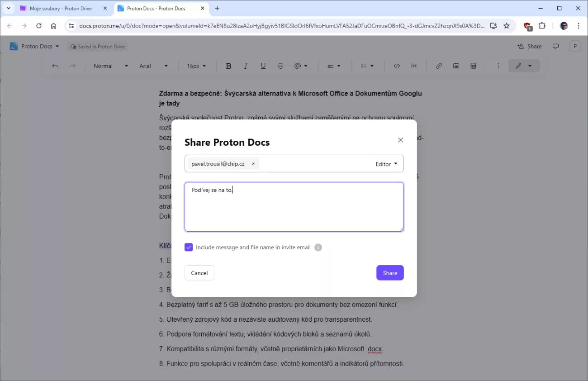Expand the Arial font dropdown
Viewport: 588px width, 381px height.
(153, 66)
